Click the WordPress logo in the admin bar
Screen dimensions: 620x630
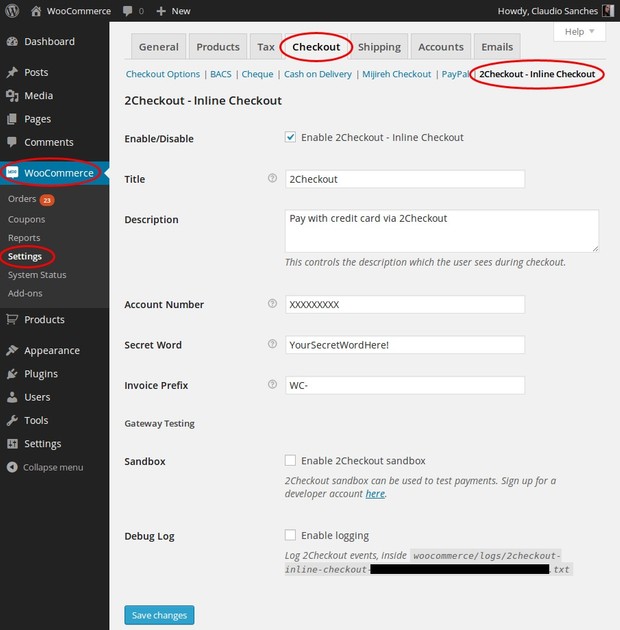coord(12,11)
